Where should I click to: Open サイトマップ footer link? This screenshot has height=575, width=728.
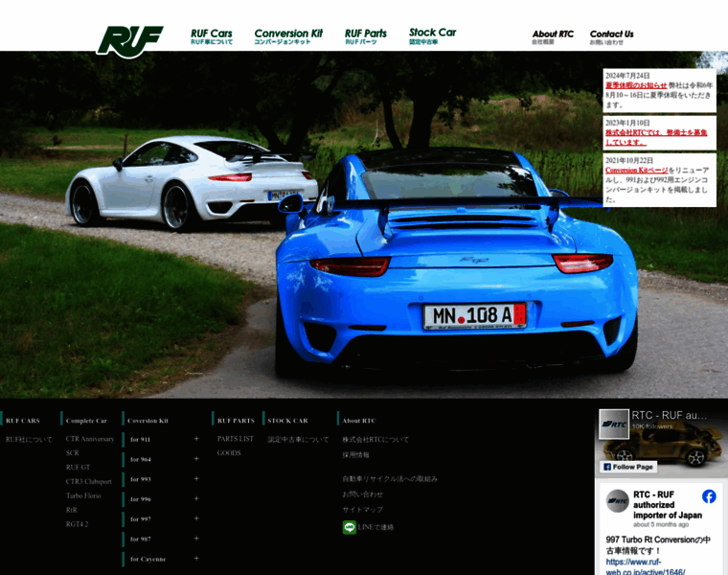(x=363, y=510)
